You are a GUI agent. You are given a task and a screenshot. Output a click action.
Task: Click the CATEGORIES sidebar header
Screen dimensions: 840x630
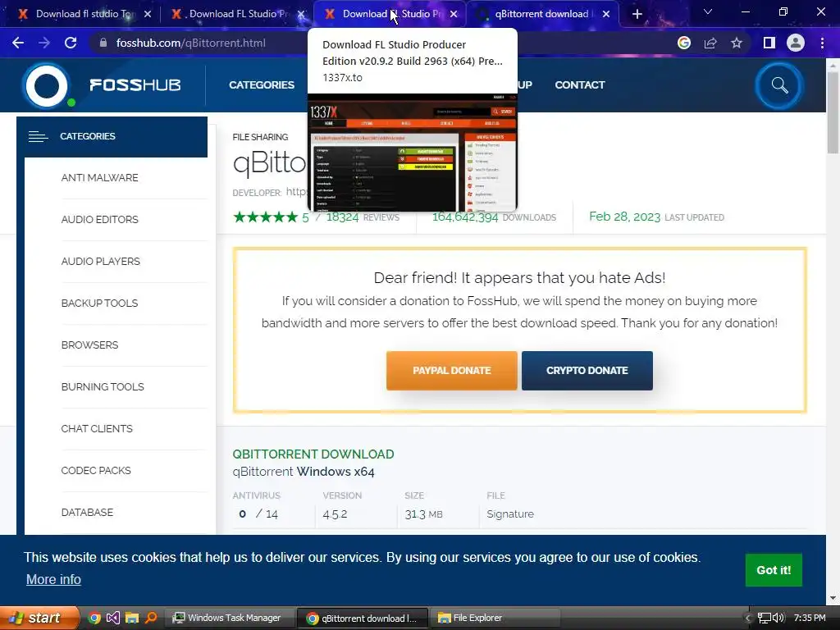pos(112,137)
